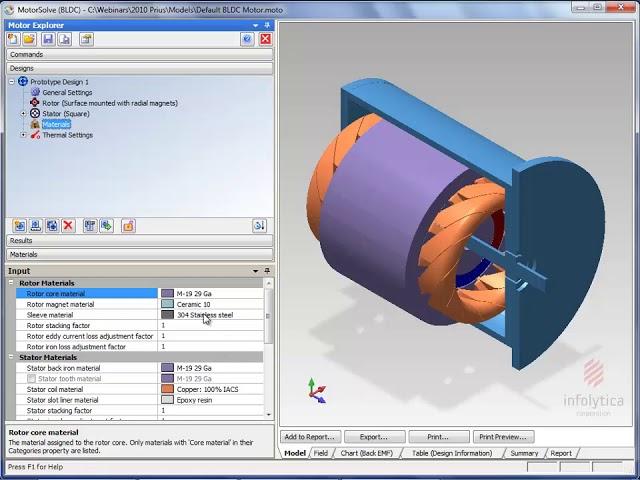
Task: Open the Summary tab
Action: (x=524, y=453)
